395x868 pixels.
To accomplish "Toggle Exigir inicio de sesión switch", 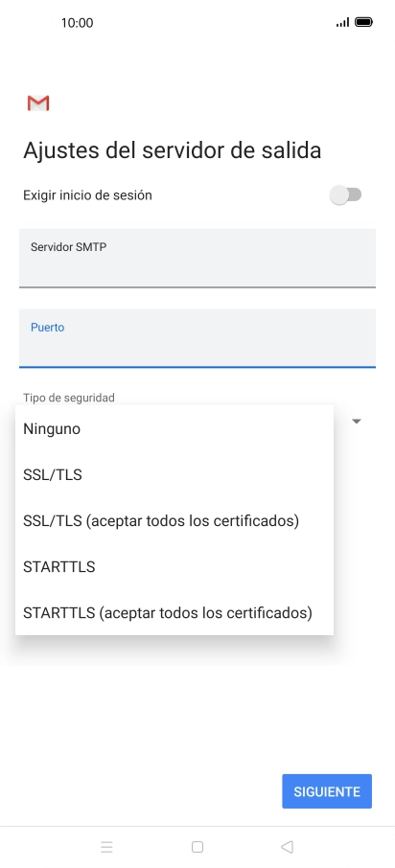I will tap(346, 194).
